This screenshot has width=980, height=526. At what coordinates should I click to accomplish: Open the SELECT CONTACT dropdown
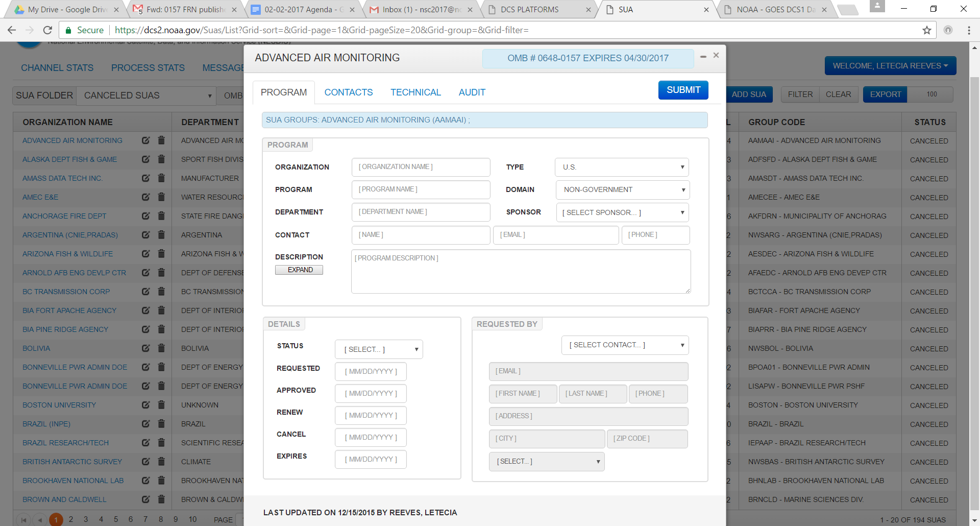625,345
